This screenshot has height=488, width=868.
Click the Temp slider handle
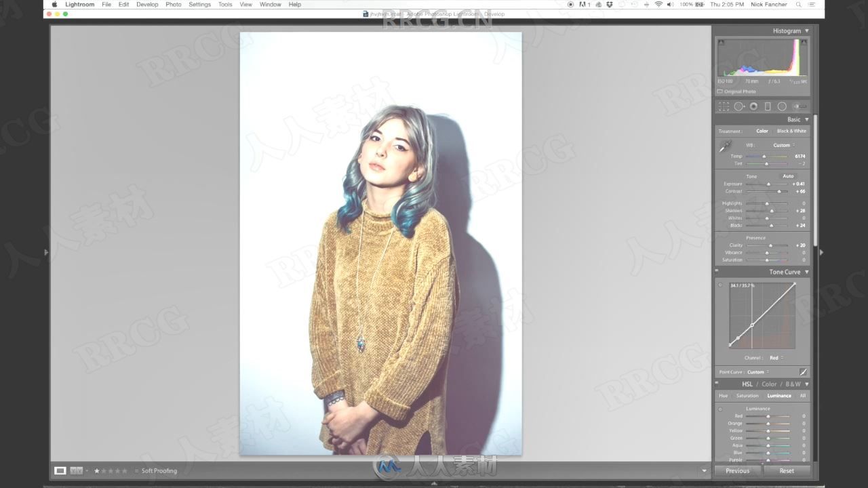(764, 157)
